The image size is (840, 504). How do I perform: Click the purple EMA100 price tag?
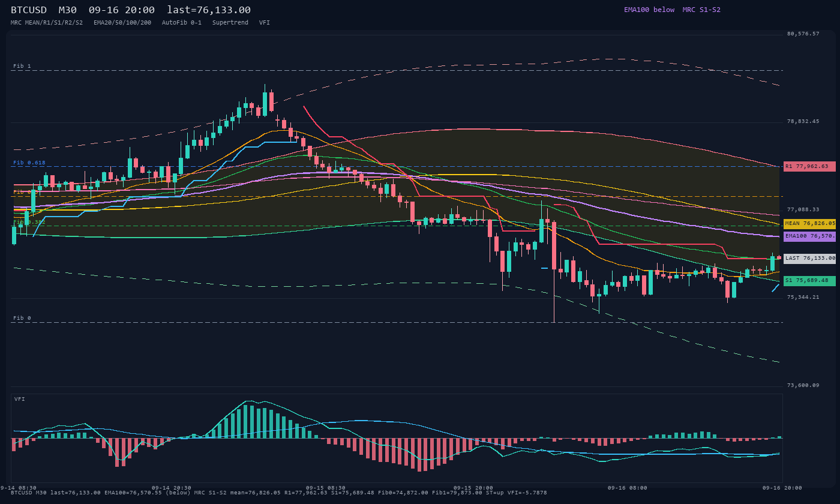tap(809, 236)
